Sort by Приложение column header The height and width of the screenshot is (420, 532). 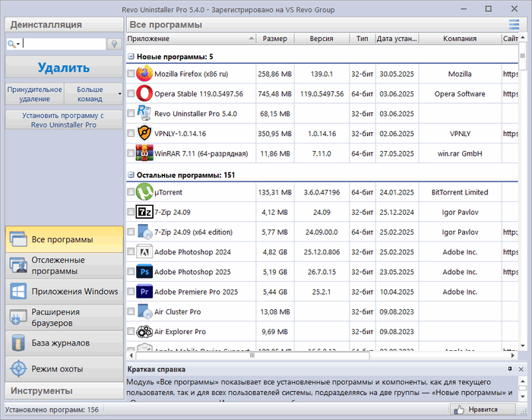(191, 39)
